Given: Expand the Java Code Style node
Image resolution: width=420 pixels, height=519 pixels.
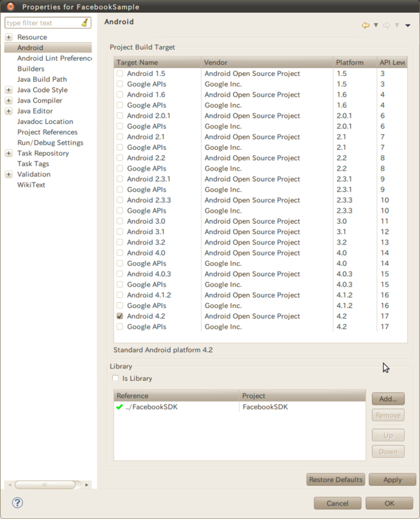Looking at the screenshot, I should [9, 90].
